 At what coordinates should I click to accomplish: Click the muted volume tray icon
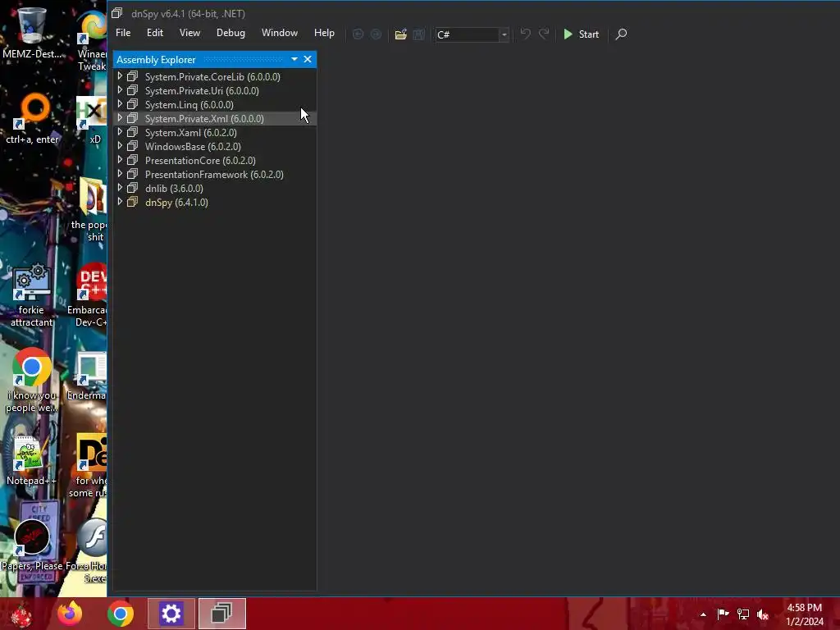tap(763, 614)
